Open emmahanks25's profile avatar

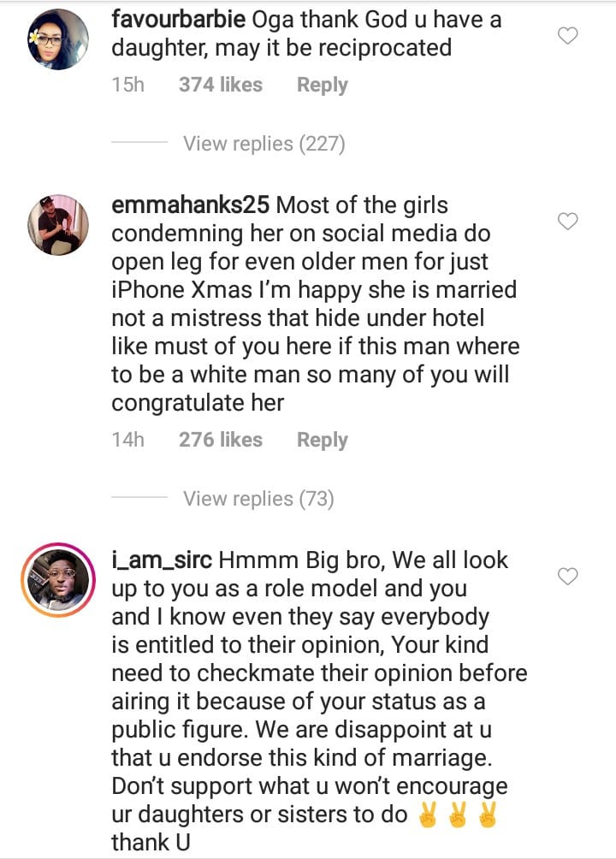pyautogui.click(x=58, y=225)
